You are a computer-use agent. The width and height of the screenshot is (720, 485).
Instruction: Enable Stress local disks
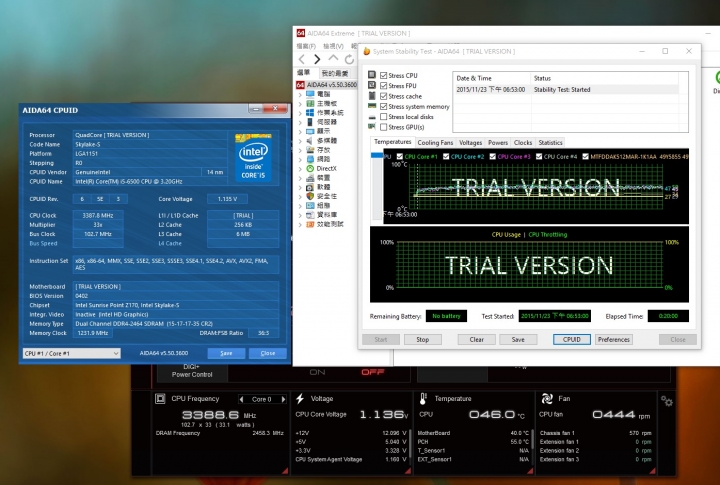click(383, 117)
